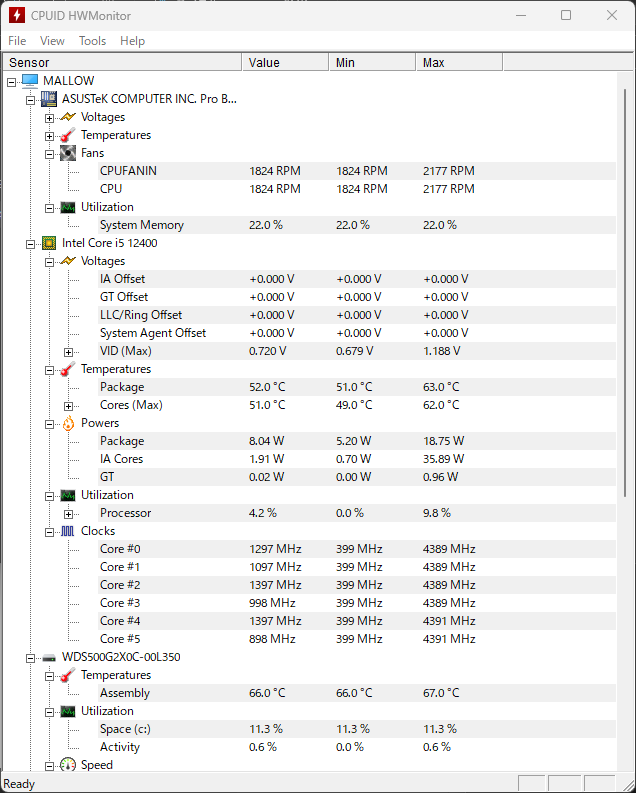The image size is (636, 793).
Task: Open the Tools menu
Action: 92,41
